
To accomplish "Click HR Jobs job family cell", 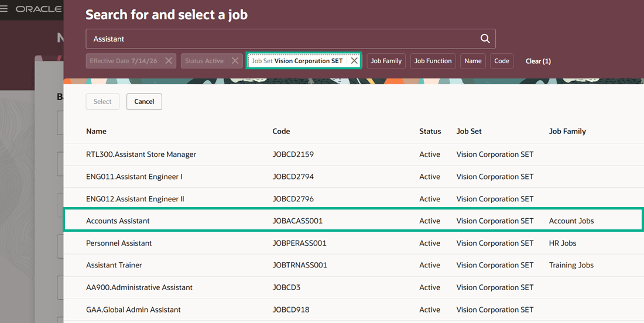I will 562,243.
